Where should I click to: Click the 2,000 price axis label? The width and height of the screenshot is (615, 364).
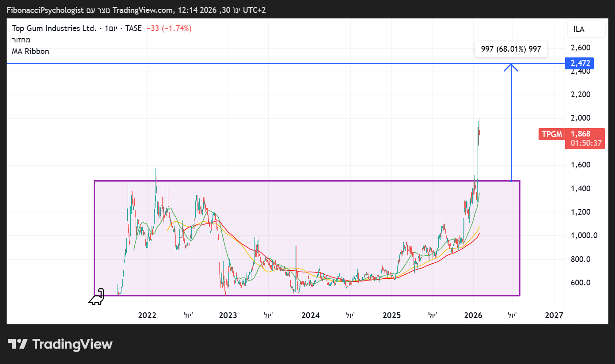pyautogui.click(x=581, y=118)
